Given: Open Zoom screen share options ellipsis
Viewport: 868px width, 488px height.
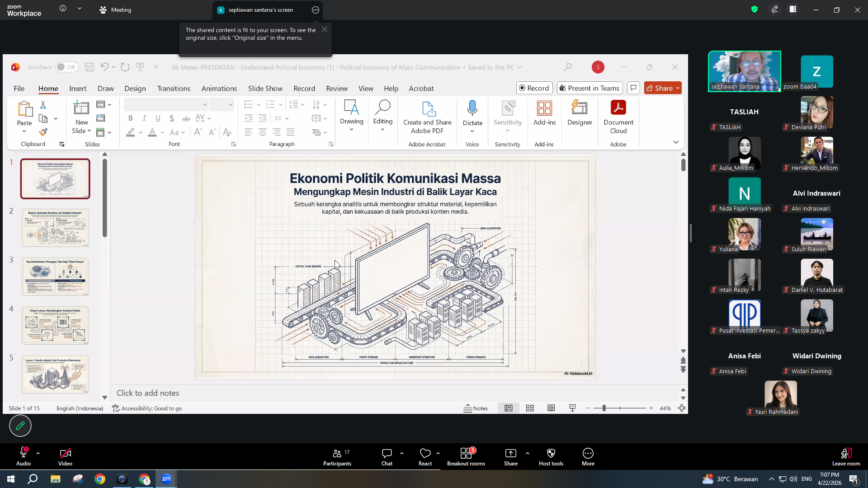Looking at the screenshot, I should 316,10.
